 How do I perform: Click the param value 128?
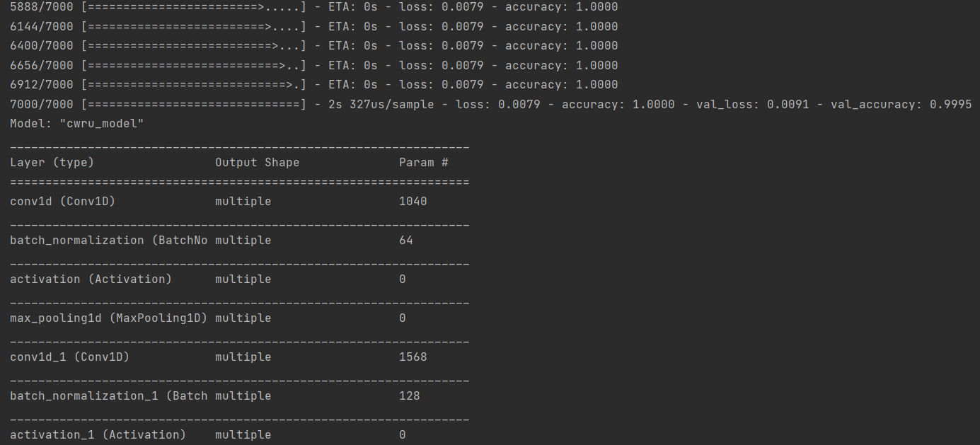(409, 395)
